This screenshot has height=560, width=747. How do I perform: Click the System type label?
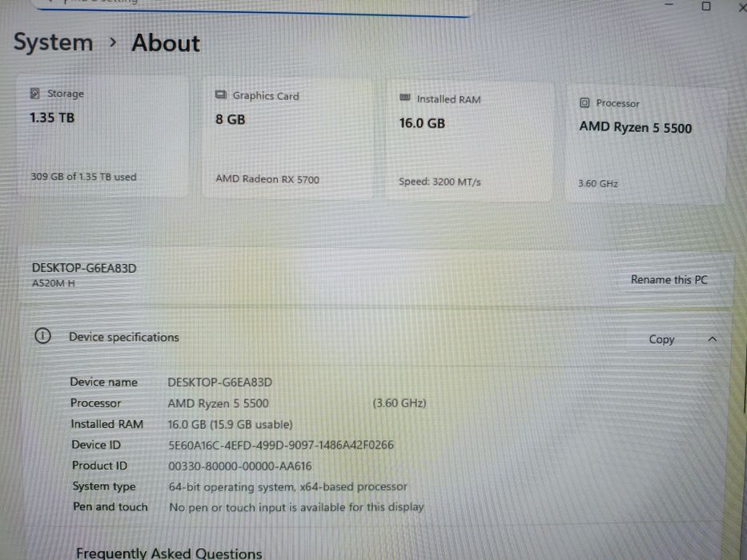point(104,486)
